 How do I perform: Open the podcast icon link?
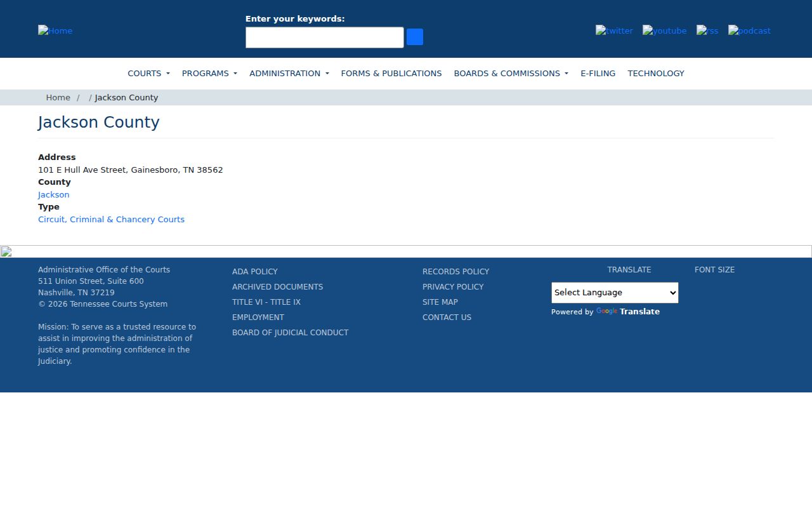click(749, 30)
